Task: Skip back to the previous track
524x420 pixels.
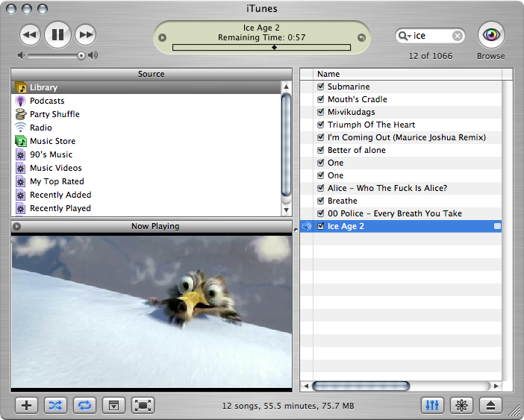Action: coord(30,35)
